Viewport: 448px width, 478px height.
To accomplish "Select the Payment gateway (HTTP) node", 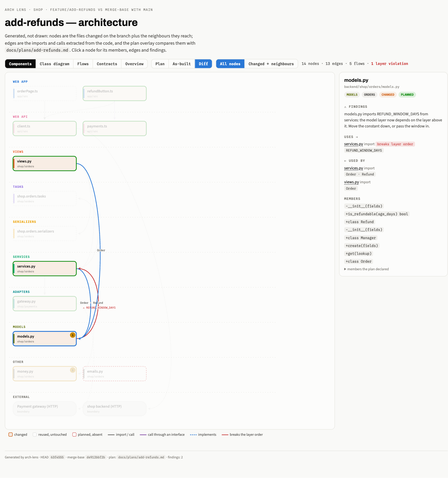I will [45, 409].
